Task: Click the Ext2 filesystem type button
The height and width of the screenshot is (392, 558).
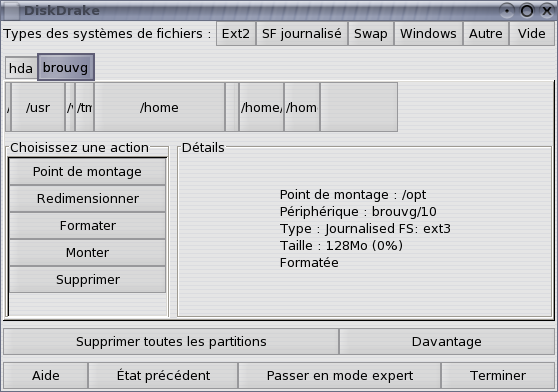Action: 236,34
